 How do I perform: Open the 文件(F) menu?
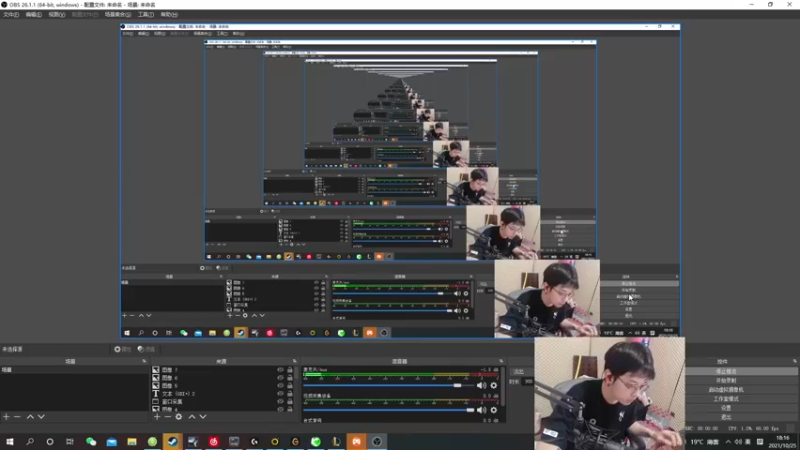coord(11,15)
